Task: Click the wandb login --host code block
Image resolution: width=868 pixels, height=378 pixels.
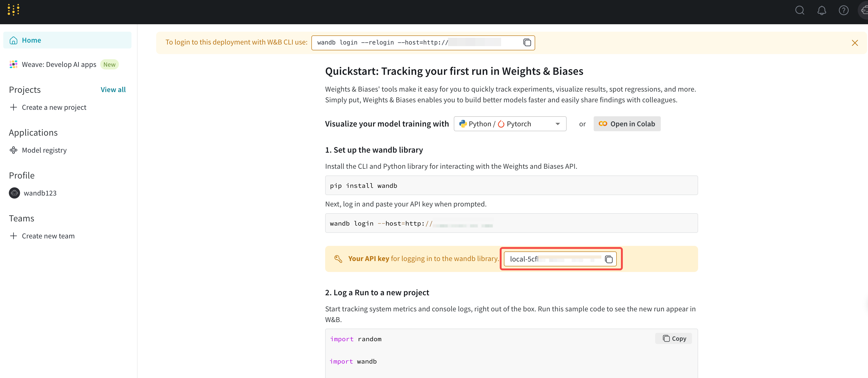Action: (511, 223)
